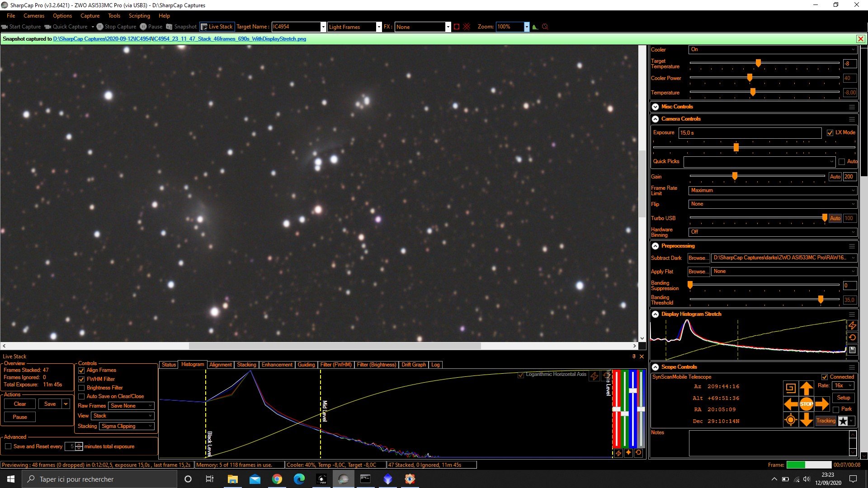Click the reset stretch icon in Display Histogram Stretch
Image resolution: width=868 pixels, height=488 pixels.
pos(852,338)
